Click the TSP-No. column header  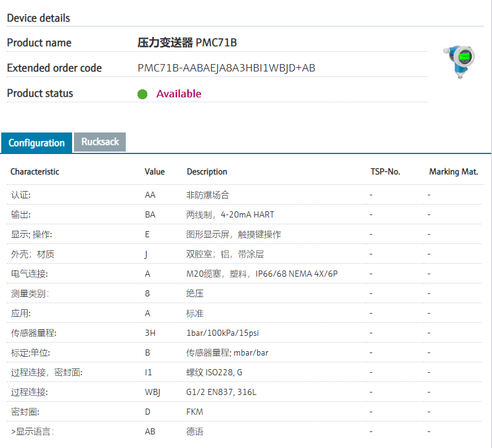click(x=385, y=172)
